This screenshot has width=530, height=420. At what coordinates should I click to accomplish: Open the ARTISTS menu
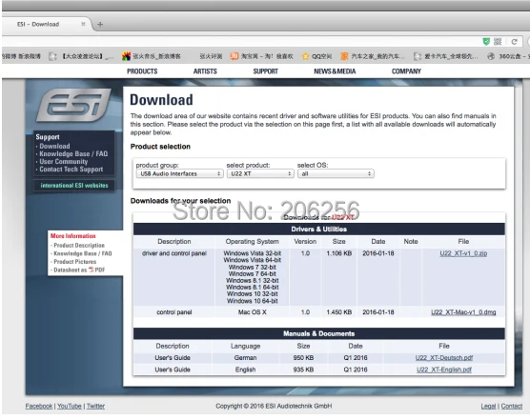pyautogui.click(x=205, y=71)
